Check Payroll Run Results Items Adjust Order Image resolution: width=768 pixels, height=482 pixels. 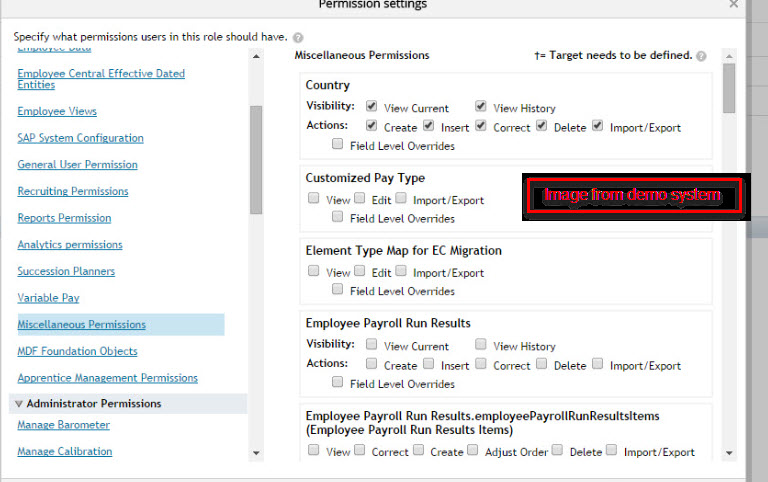[473, 450]
